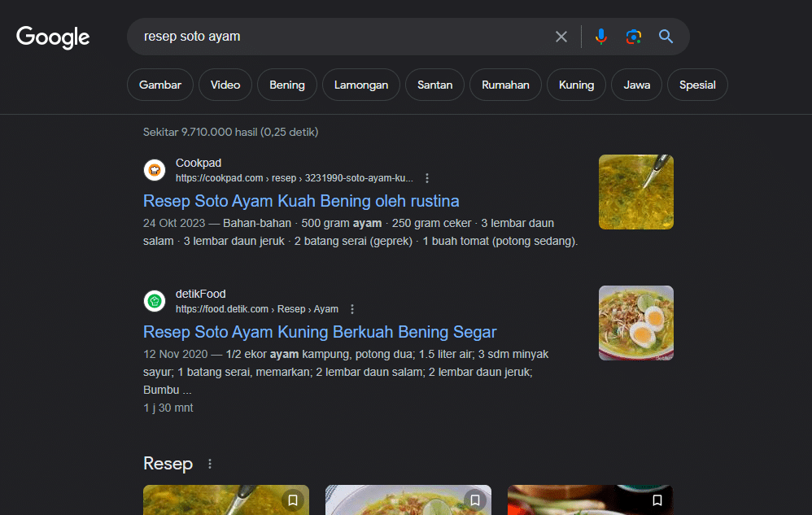Open the detikFood soto with egg thumbnail

tap(636, 323)
